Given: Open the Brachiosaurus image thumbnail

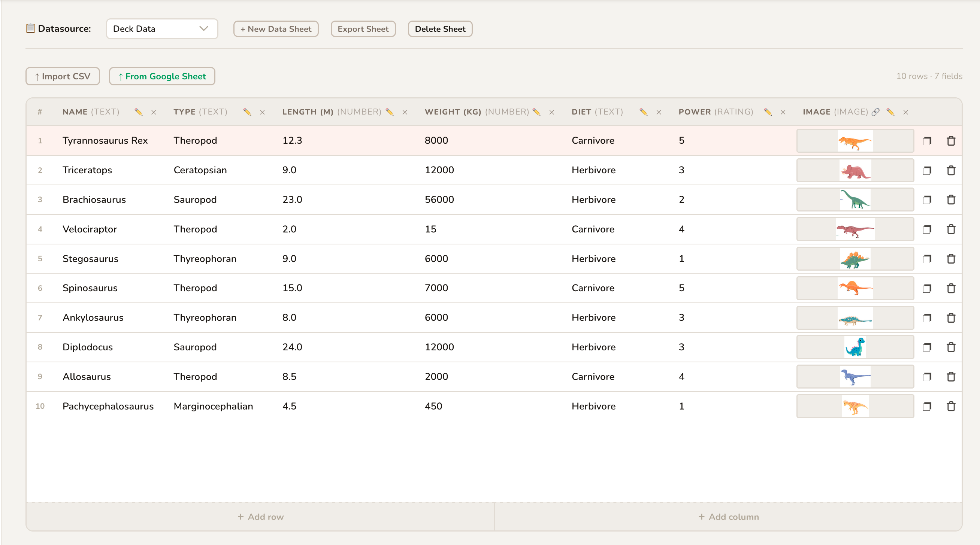Looking at the screenshot, I should tap(855, 200).
